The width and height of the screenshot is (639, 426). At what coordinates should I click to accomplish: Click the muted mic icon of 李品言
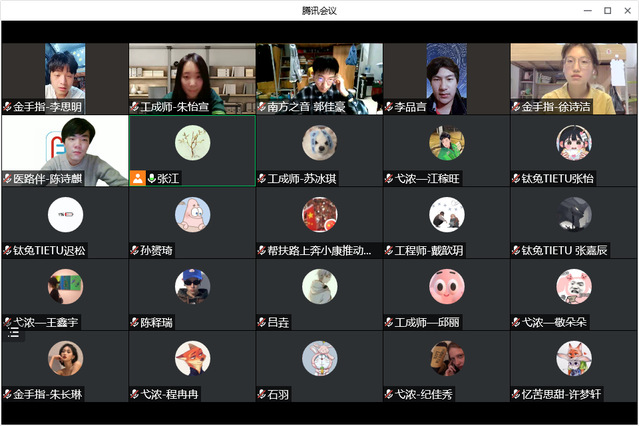389,107
